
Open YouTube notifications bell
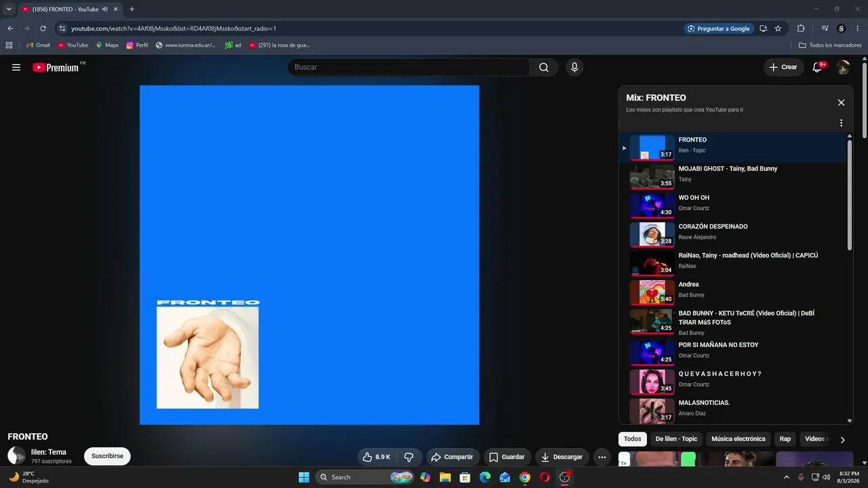pyautogui.click(x=818, y=67)
